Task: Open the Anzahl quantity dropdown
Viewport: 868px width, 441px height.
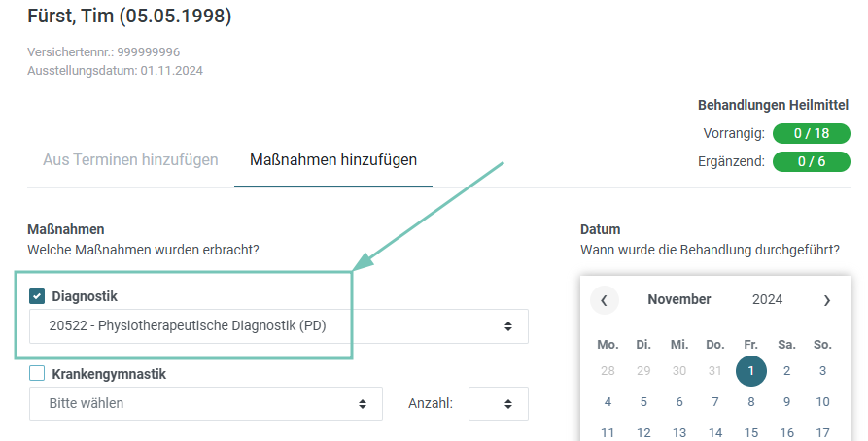Action: [499, 403]
